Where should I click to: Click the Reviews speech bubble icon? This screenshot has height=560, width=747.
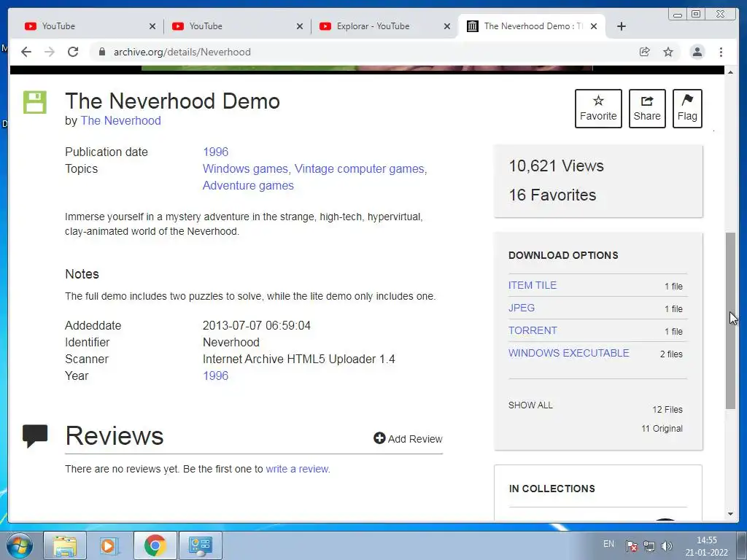[x=35, y=435]
